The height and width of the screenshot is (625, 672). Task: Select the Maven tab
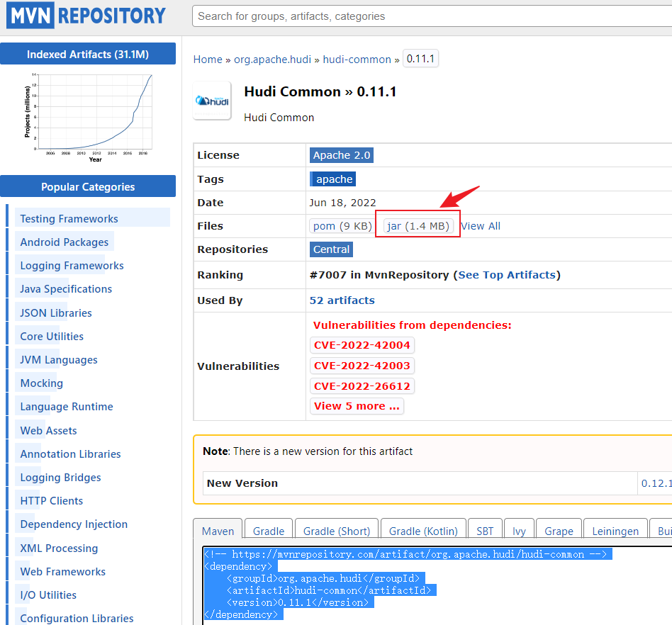(218, 531)
